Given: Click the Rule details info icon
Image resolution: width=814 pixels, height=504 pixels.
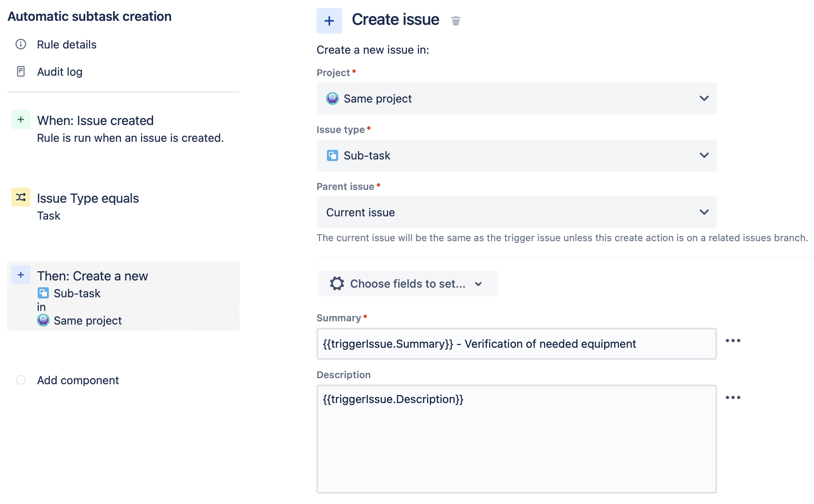Looking at the screenshot, I should tap(20, 44).
